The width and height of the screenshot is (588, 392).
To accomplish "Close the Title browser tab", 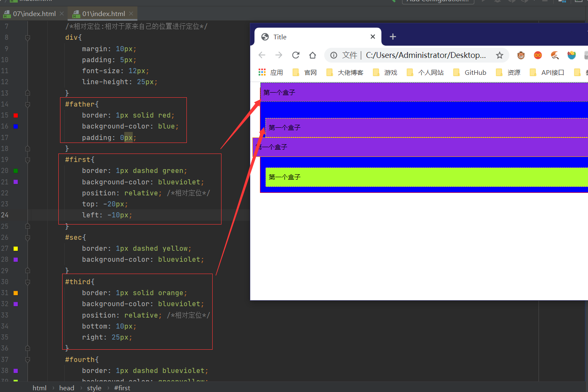I will point(373,37).
